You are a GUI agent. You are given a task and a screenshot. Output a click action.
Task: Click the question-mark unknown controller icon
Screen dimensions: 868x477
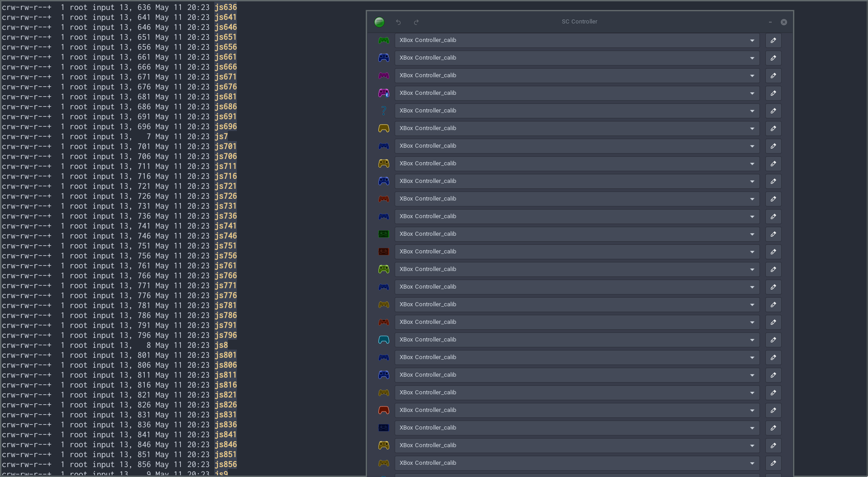pos(383,111)
